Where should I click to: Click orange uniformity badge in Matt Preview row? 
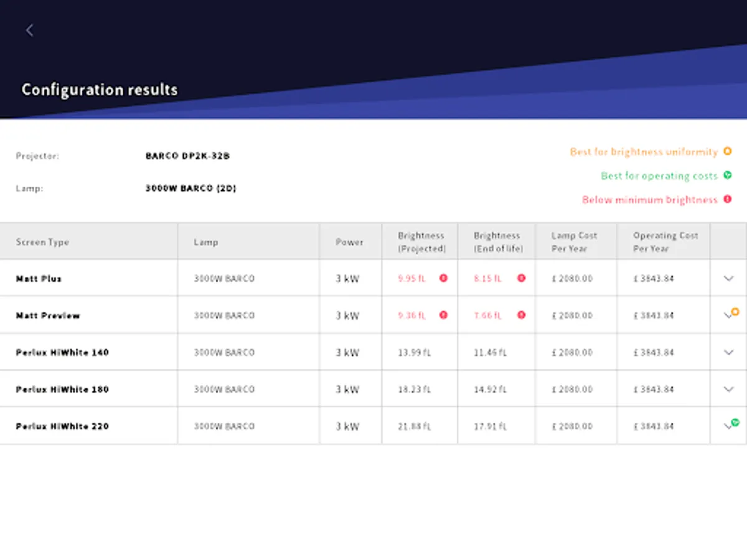[735, 311]
